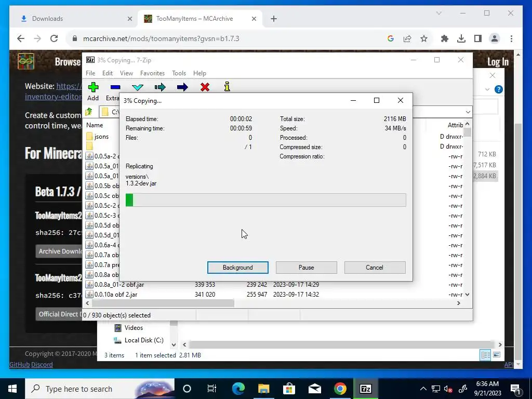Show hidden system tray icons
532x399 pixels.
[x=423, y=389]
